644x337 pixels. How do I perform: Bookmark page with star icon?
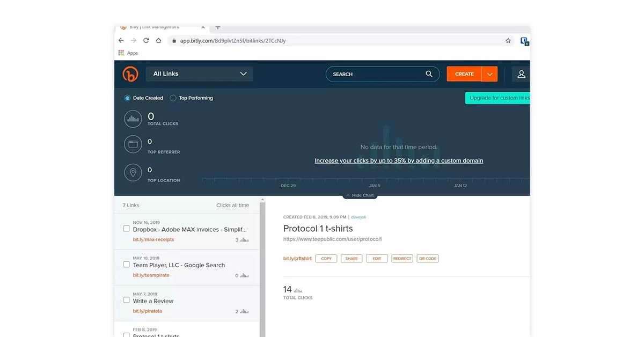tap(508, 41)
